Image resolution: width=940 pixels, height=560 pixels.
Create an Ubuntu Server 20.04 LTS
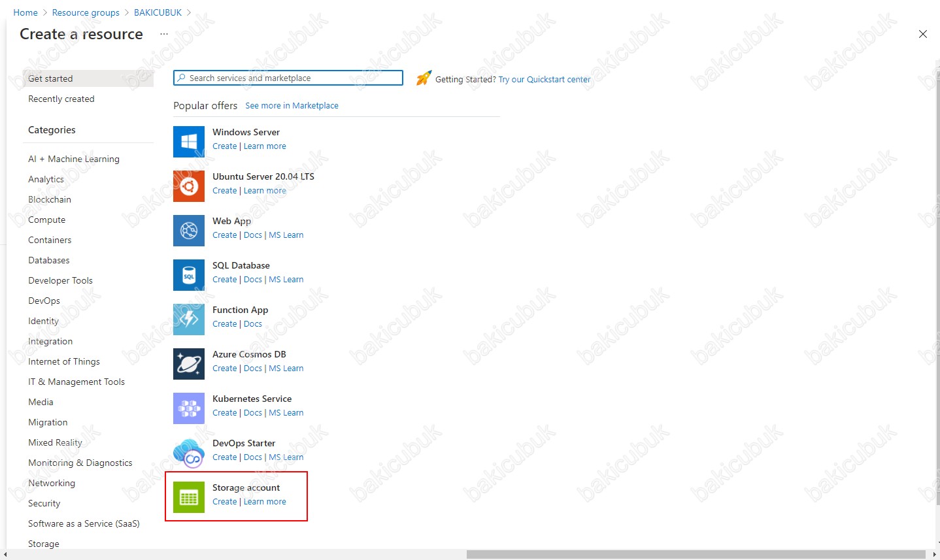(225, 191)
